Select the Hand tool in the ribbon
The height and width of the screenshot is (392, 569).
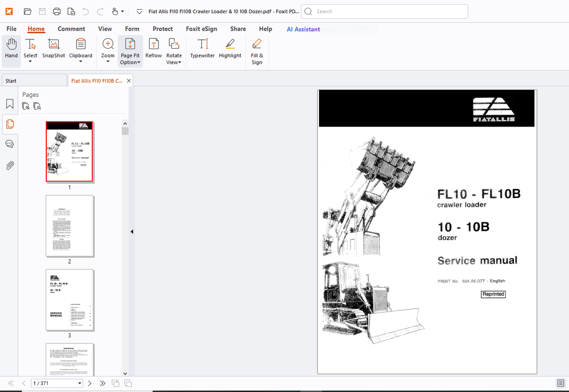click(x=11, y=50)
